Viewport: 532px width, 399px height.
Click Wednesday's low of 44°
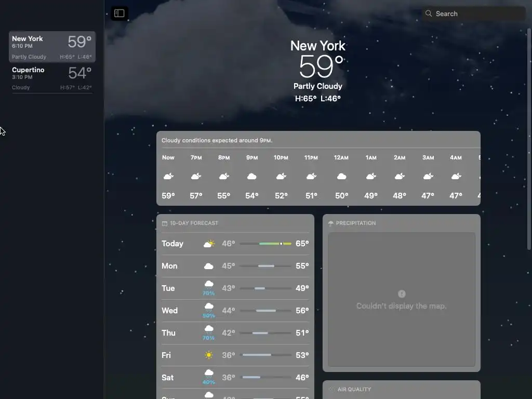(229, 311)
